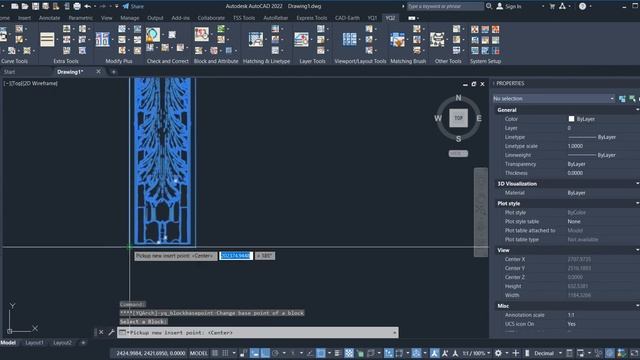This screenshot has height=360, width=640.
Task: Click the ViewCube TOP face
Action: (x=458, y=118)
